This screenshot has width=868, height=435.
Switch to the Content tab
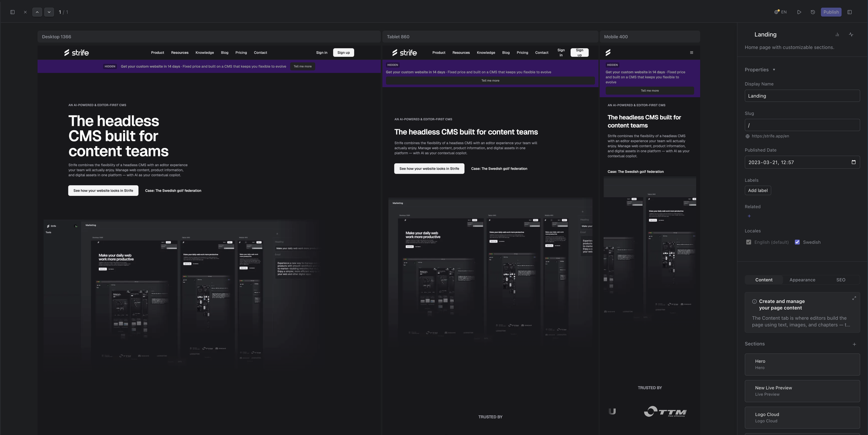764,280
